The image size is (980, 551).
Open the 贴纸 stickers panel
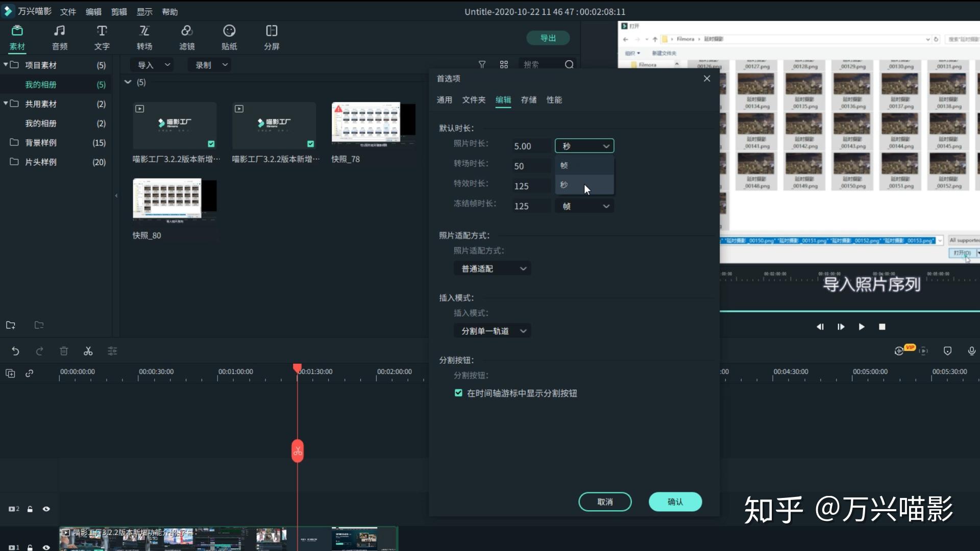229,37
